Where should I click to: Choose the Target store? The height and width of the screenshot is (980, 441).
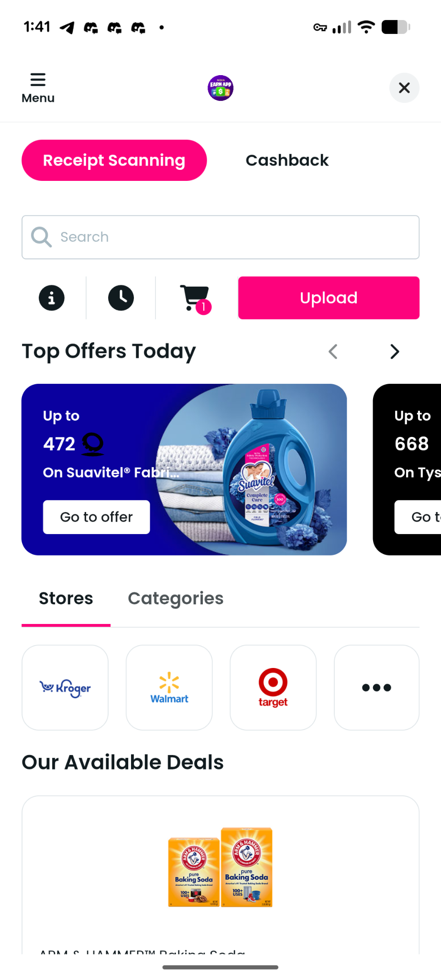273,688
